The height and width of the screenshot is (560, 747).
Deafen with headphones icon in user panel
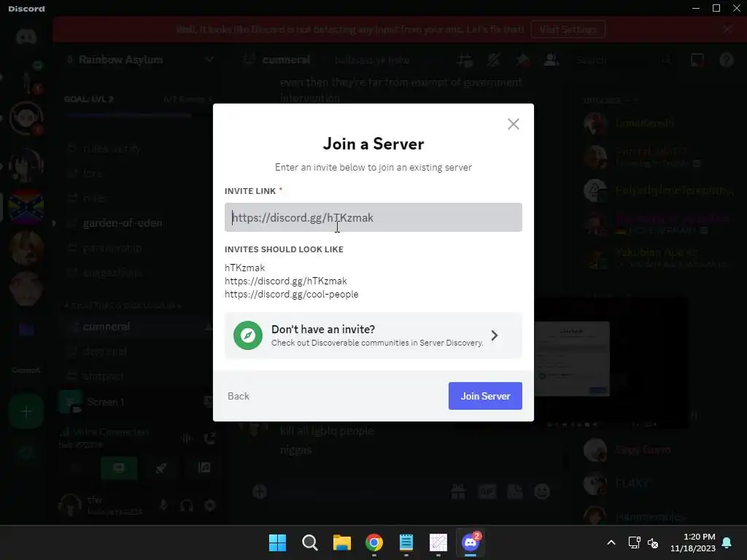coord(186,505)
